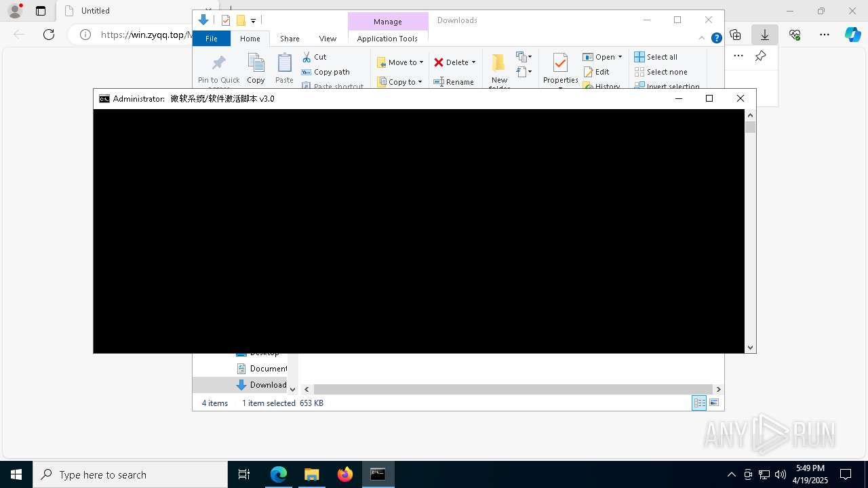Open Microsoft Edge from taskbar
Viewport: 868px width, 488px height.
[279, 474]
